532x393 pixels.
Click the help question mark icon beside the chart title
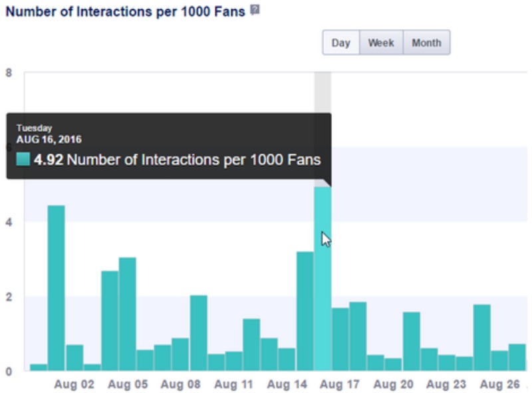255,11
